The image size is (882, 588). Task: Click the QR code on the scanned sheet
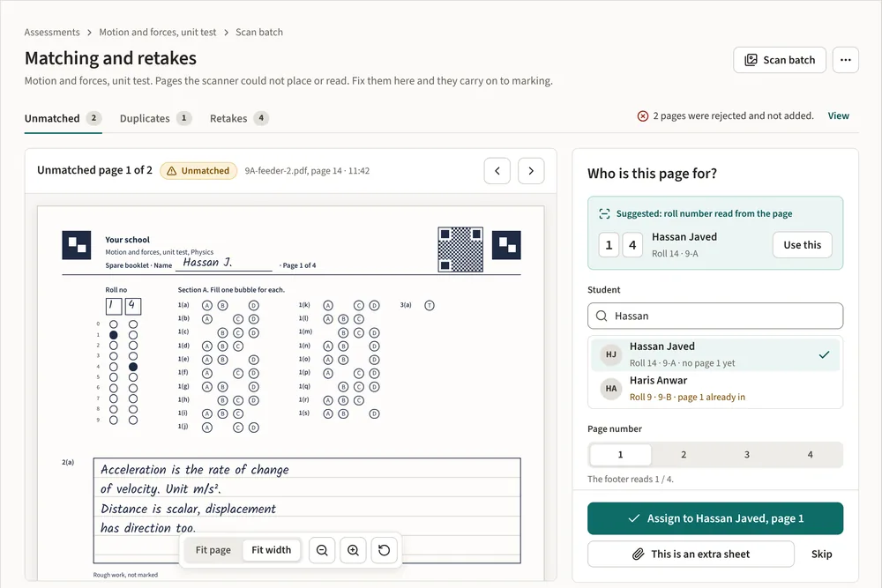tap(460, 249)
